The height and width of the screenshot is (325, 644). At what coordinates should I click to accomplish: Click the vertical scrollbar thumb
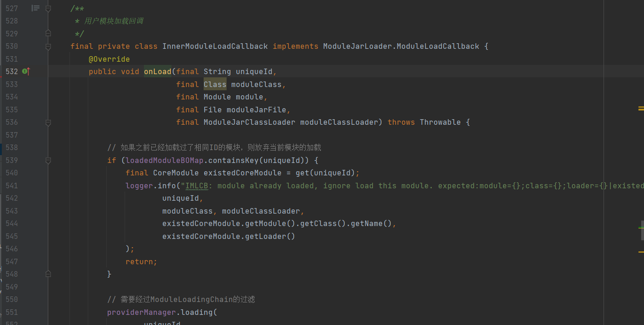(643, 230)
